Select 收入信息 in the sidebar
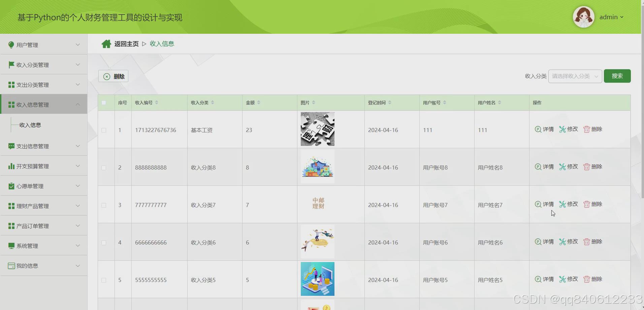Image resolution: width=644 pixels, height=310 pixels. click(30, 125)
